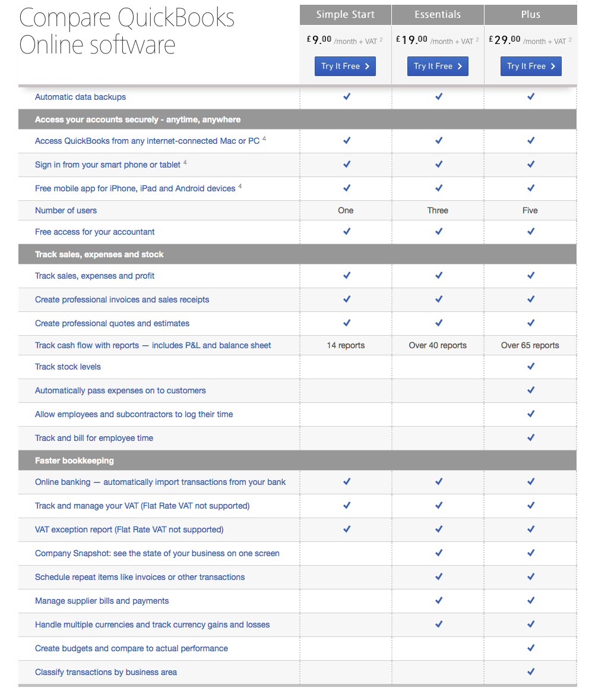Select the Essentials plan header
The width and height of the screenshot is (592, 700).
[438, 14]
